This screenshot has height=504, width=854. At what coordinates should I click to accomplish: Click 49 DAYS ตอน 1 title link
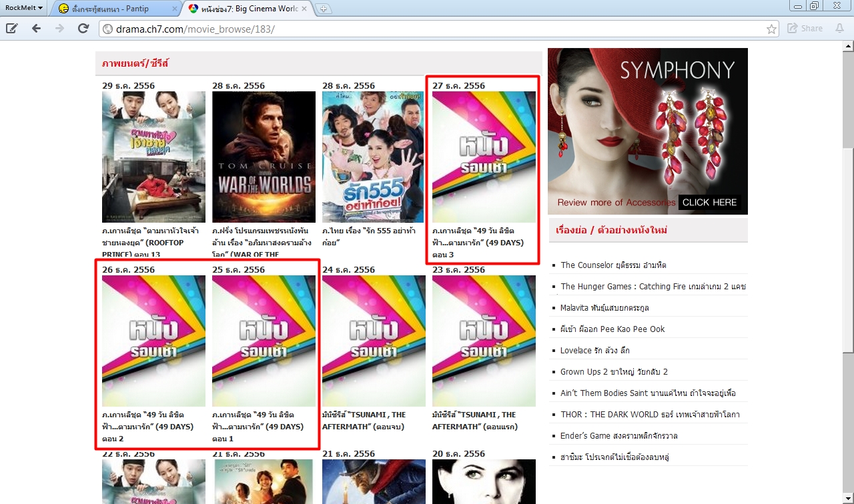(x=258, y=427)
